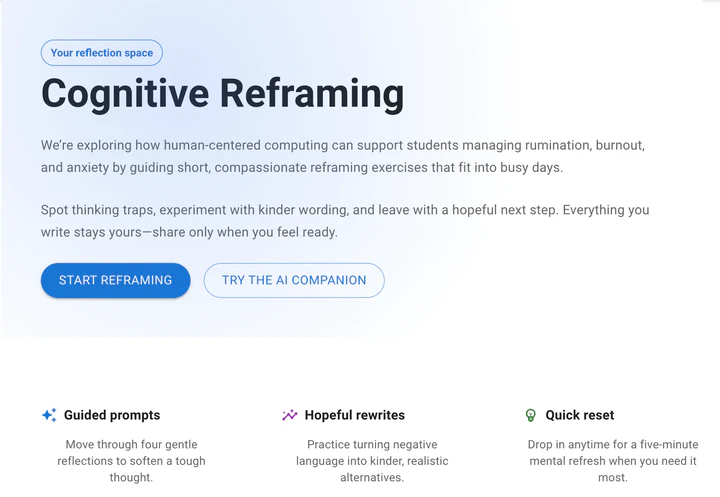Open Try the AI Companion

point(294,280)
